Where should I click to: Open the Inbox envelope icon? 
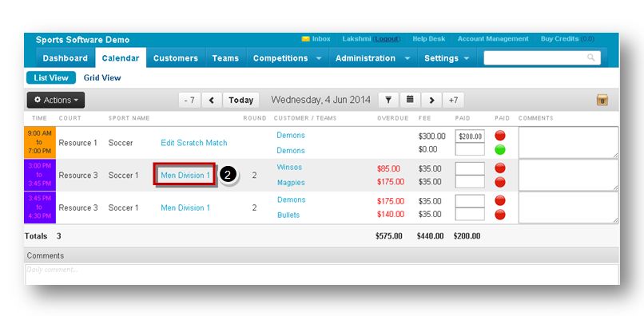(x=305, y=39)
